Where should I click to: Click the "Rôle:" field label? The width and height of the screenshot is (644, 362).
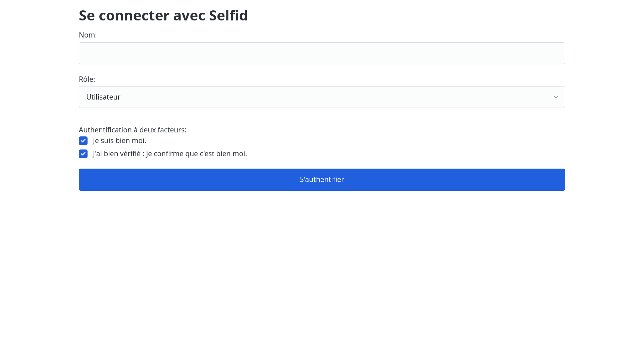87,79
